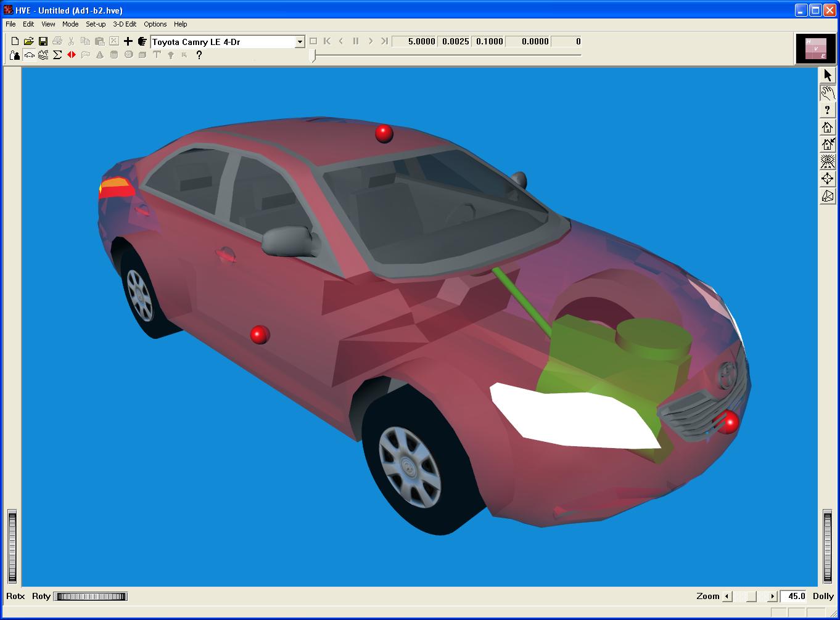Click the Seek crosshair icon
This screenshot has width=840, height=620.
(828, 179)
